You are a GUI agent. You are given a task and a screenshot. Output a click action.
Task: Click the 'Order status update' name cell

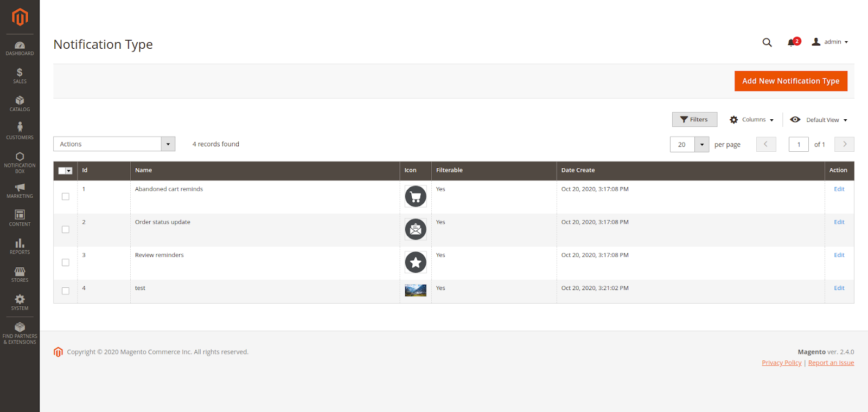coord(163,222)
